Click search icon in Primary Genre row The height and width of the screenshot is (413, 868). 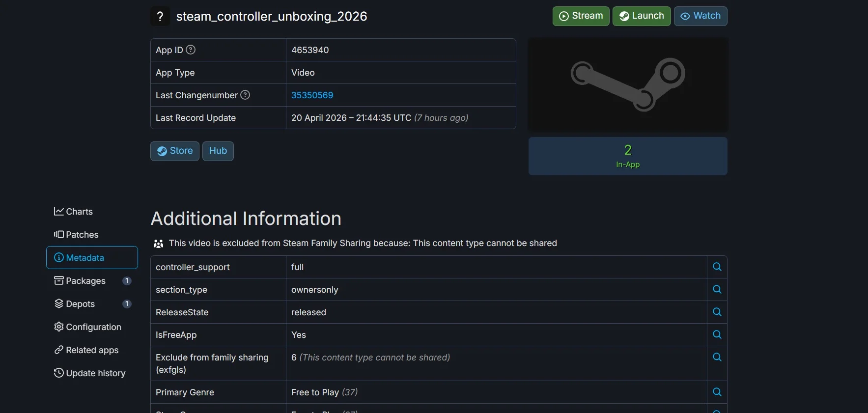717,392
